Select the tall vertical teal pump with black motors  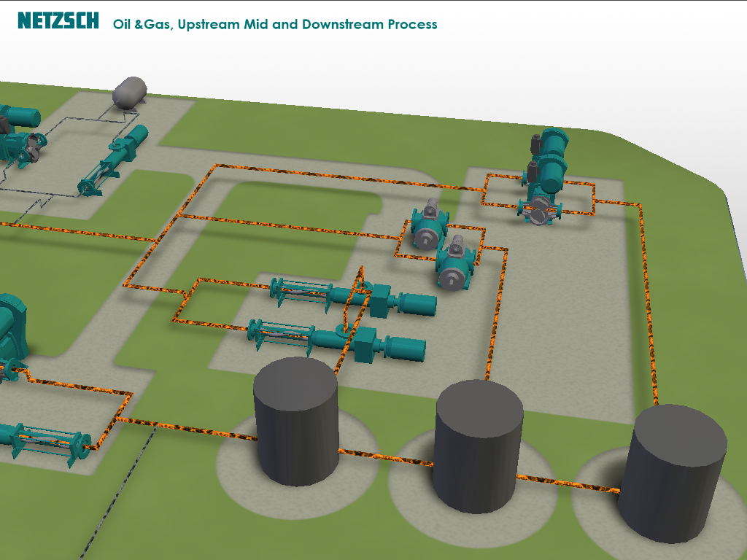[545, 176]
